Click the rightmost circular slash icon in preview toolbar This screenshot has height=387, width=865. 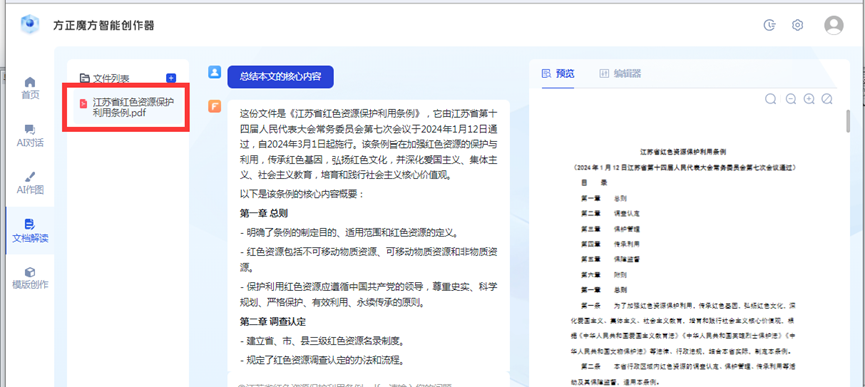coord(827,99)
